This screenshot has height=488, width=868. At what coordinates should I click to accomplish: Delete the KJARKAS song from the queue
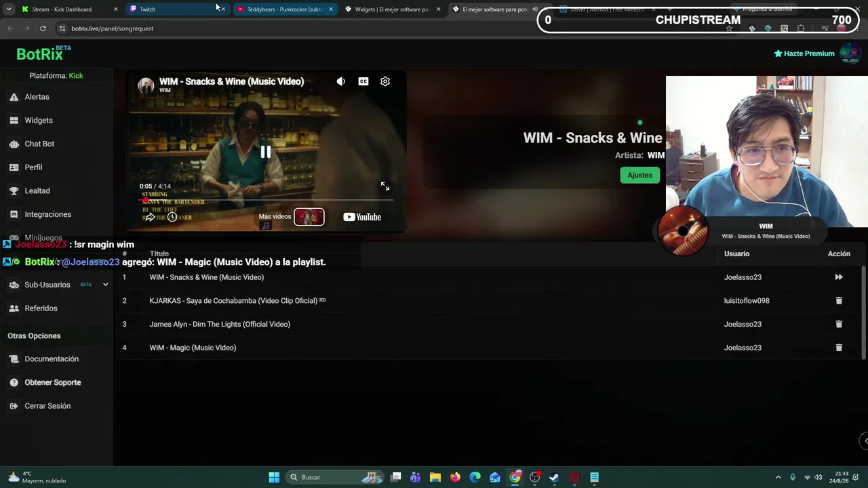pyautogui.click(x=839, y=301)
